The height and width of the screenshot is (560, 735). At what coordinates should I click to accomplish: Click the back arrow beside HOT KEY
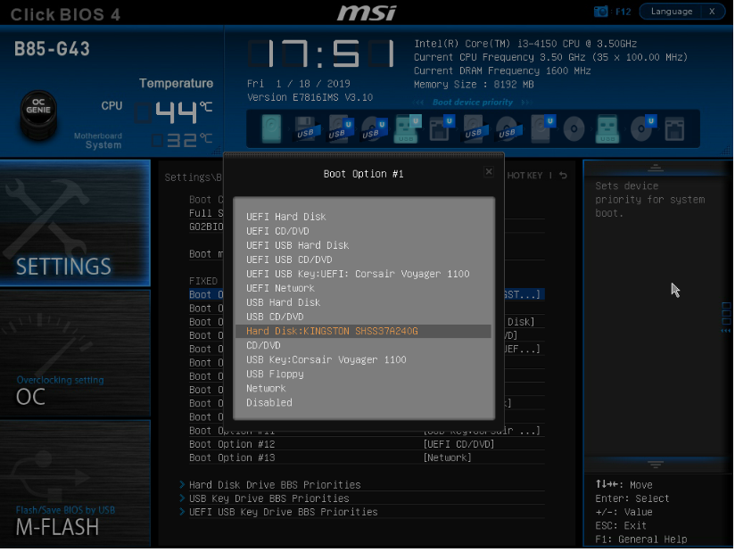564,176
